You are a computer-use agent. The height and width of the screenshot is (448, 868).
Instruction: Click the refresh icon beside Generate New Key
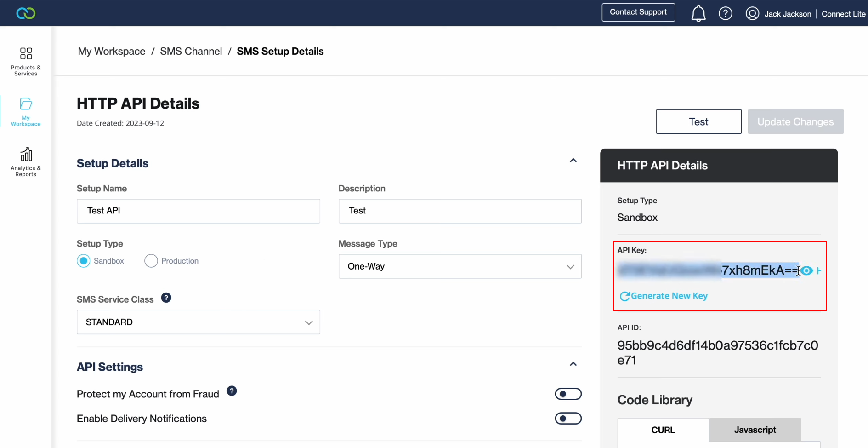pyautogui.click(x=624, y=296)
